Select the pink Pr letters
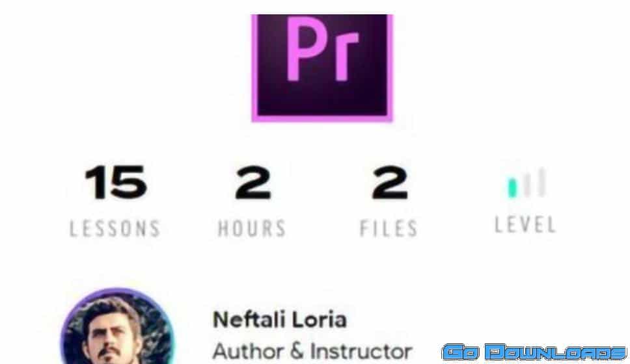 coord(322,49)
